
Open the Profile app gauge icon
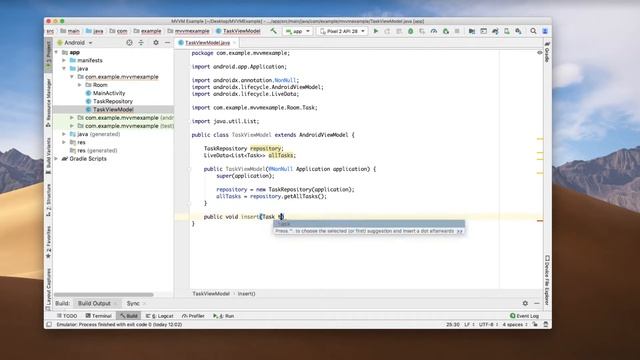434,31
